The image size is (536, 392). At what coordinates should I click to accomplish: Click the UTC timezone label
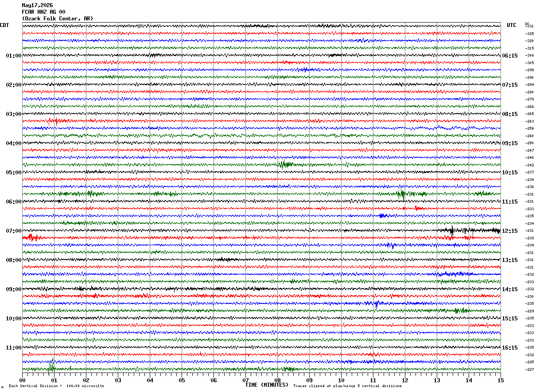tap(512, 25)
